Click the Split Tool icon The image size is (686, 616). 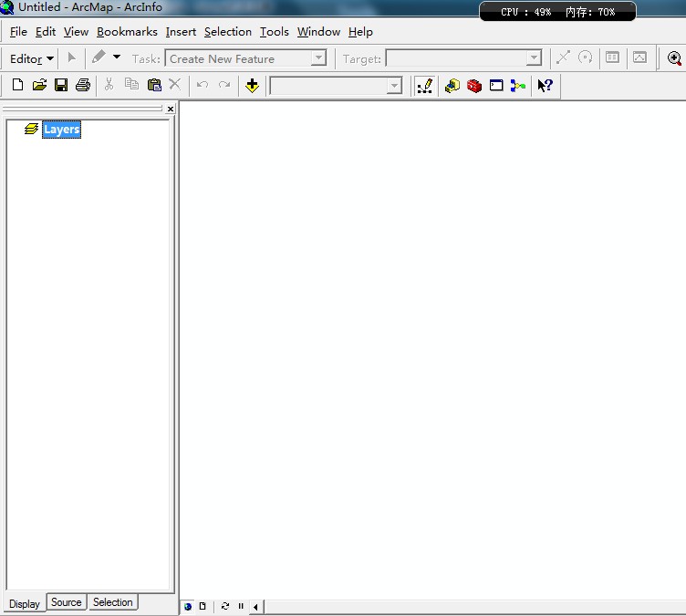(563, 57)
